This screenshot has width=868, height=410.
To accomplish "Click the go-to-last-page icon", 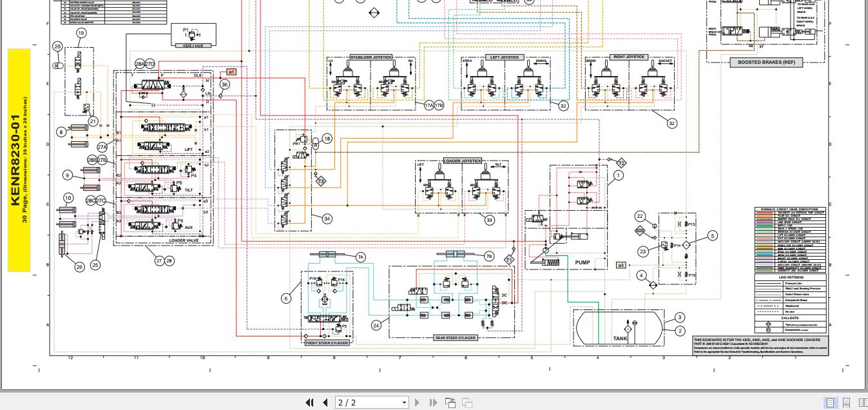I will coord(432,402).
